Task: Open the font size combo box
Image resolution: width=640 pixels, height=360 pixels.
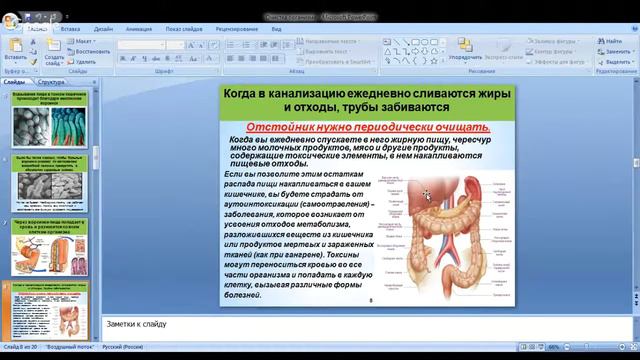Action: tap(176, 45)
